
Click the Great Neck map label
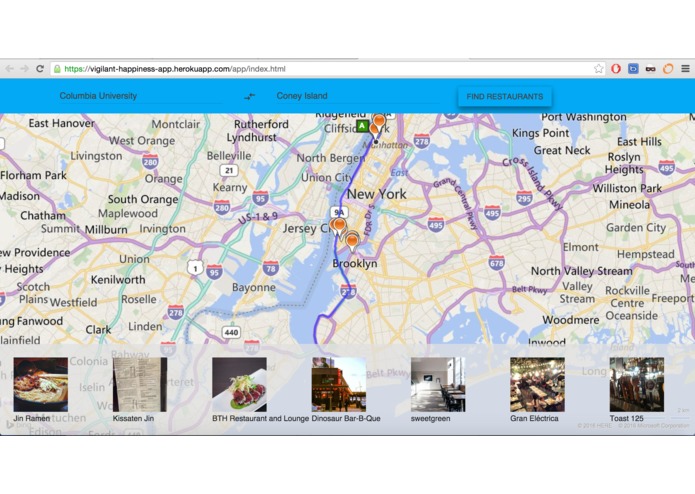[562, 151]
